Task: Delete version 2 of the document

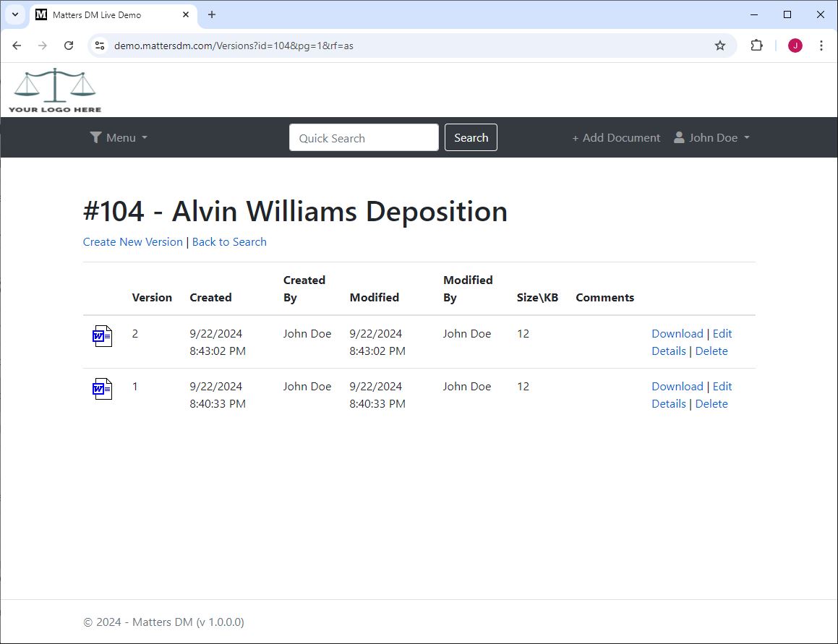Action: [711, 351]
